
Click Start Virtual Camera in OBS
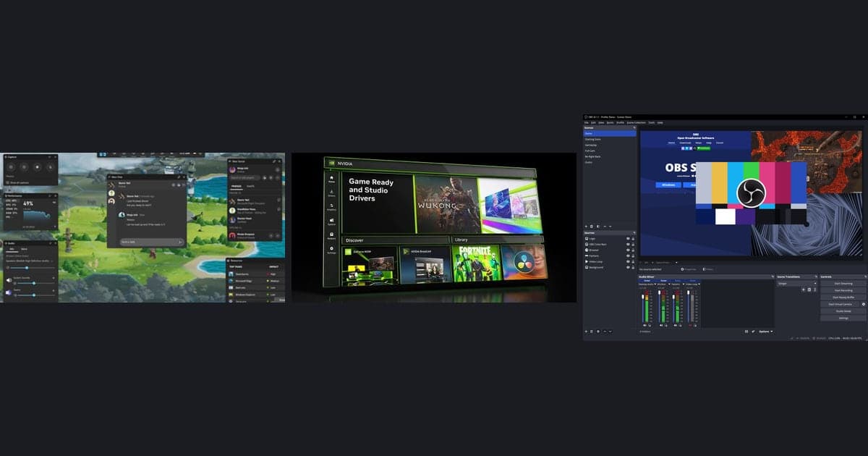tap(840, 304)
